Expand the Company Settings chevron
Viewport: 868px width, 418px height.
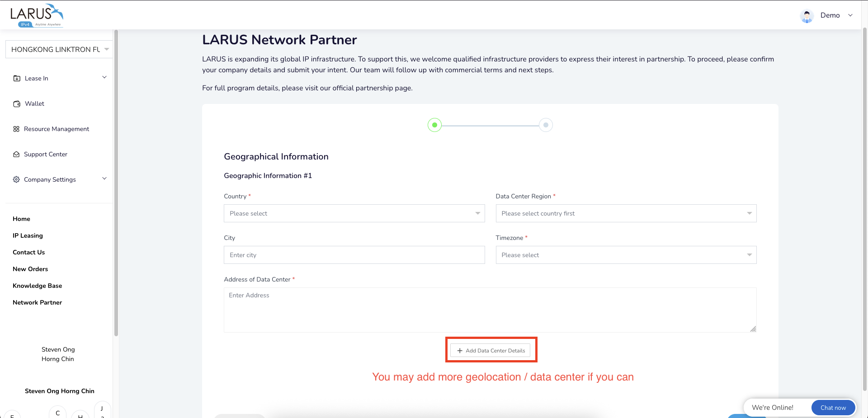[104, 179]
